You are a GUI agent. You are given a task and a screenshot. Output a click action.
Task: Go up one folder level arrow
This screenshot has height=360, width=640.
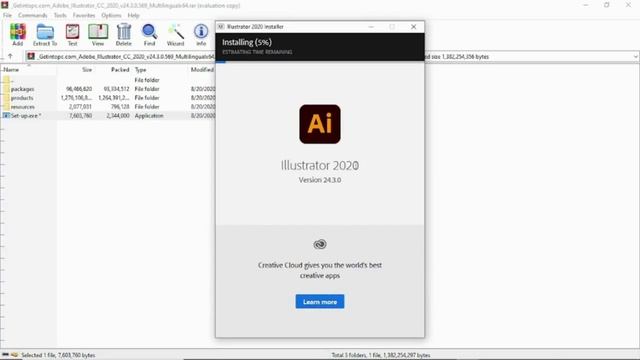10,56
